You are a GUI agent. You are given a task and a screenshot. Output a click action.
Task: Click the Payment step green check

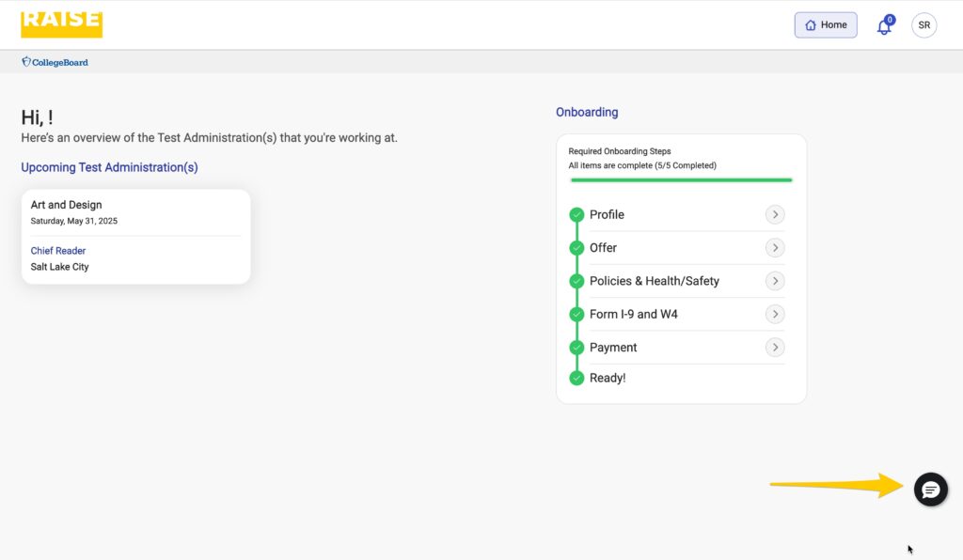(576, 348)
